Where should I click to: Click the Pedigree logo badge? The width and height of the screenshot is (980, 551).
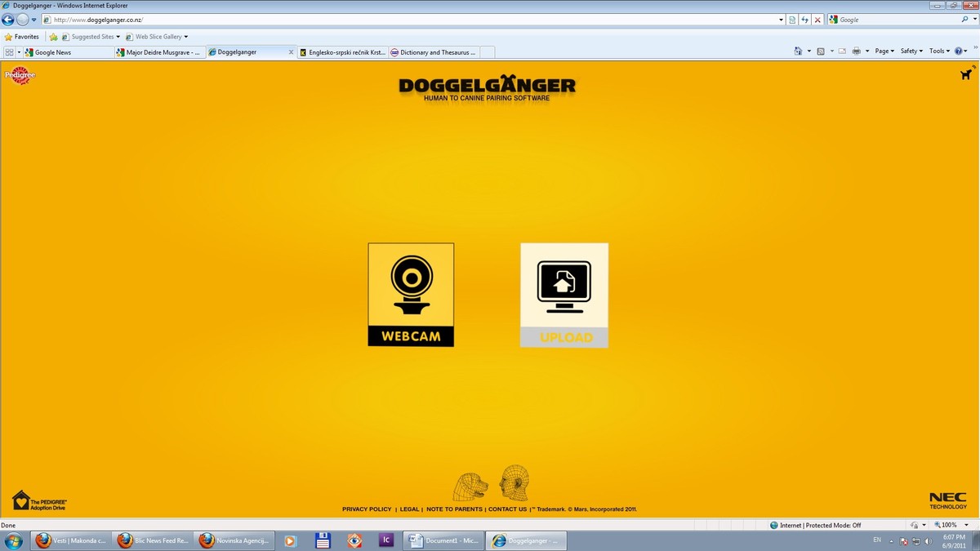pyautogui.click(x=20, y=76)
